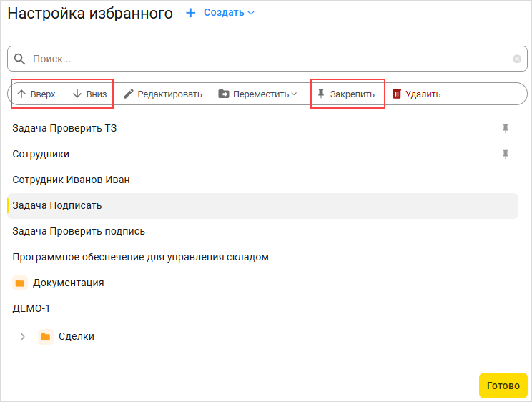
Task: Select Сотрудник Иванов Иван row
Action: pyautogui.click(x=262, y=180)
